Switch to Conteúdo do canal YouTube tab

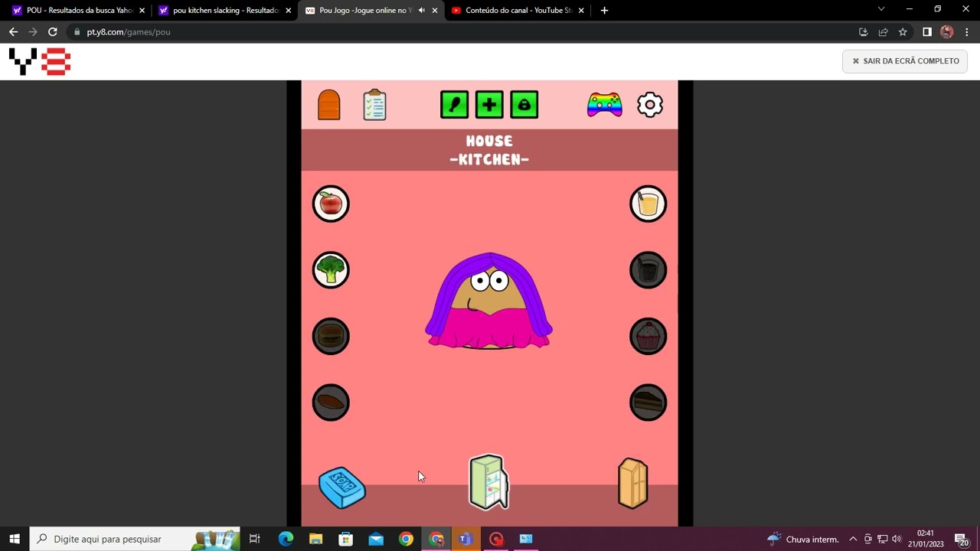[x=518, y=11]
